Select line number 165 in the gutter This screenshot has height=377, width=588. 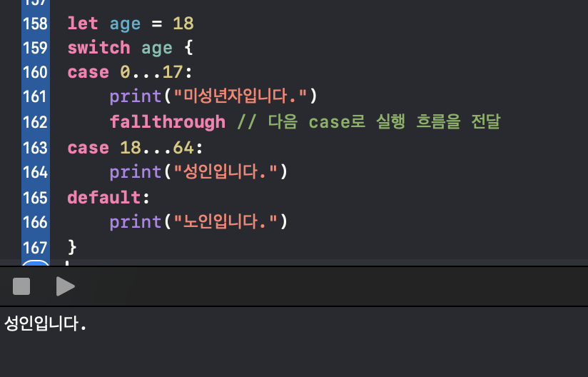pyautogui.click(x=35, y=198)
